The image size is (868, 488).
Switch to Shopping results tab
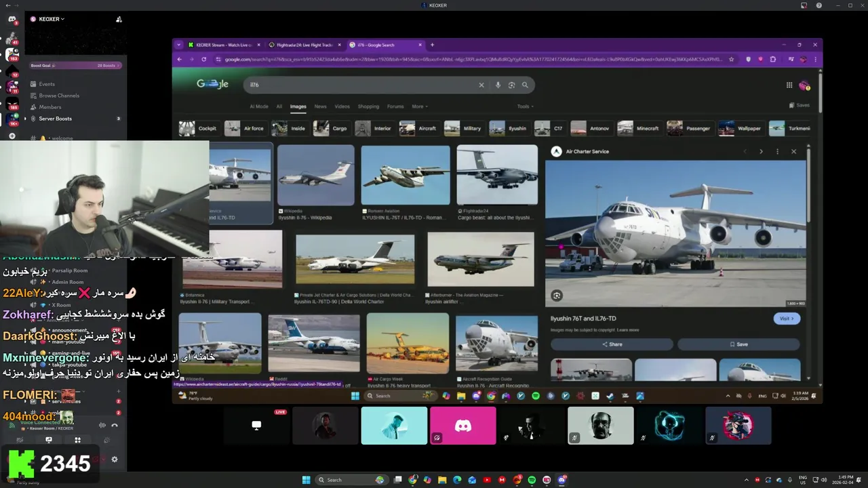tap(368, 106)
